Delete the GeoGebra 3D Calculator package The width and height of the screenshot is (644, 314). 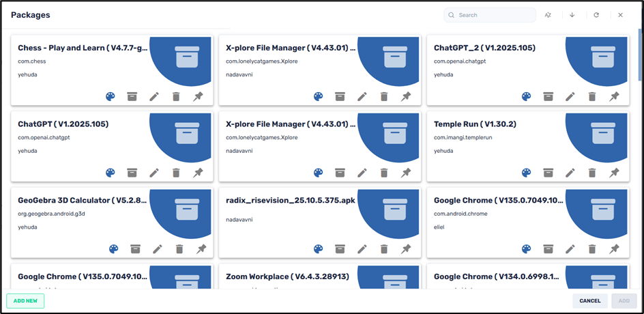(179, 249)
